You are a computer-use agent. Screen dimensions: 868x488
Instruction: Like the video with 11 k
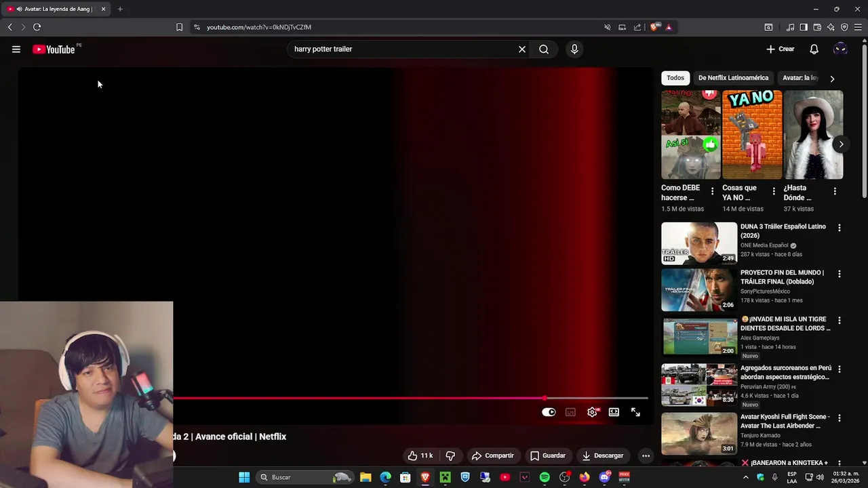pos(420,455)
